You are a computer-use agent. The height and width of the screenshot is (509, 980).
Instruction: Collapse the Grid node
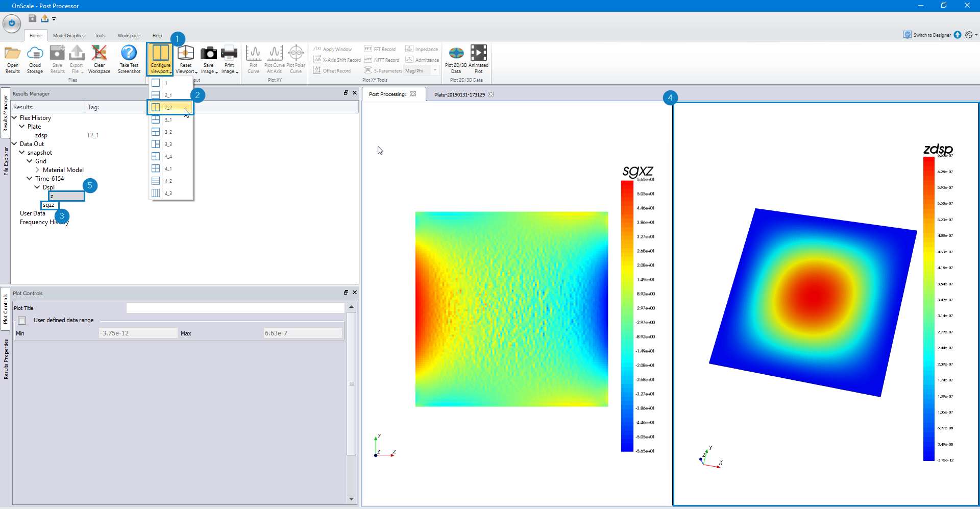[30, 161]
